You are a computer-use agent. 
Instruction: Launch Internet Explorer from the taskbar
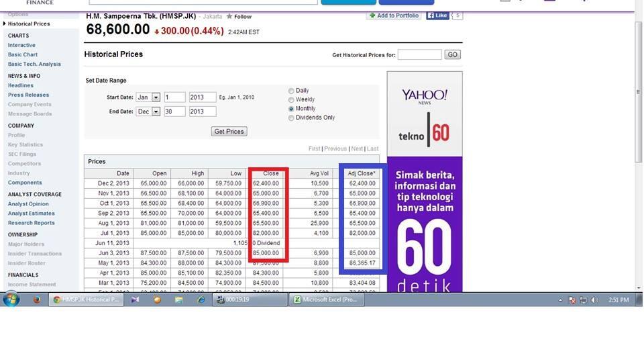pyautogui.click(x=201, y=300)
